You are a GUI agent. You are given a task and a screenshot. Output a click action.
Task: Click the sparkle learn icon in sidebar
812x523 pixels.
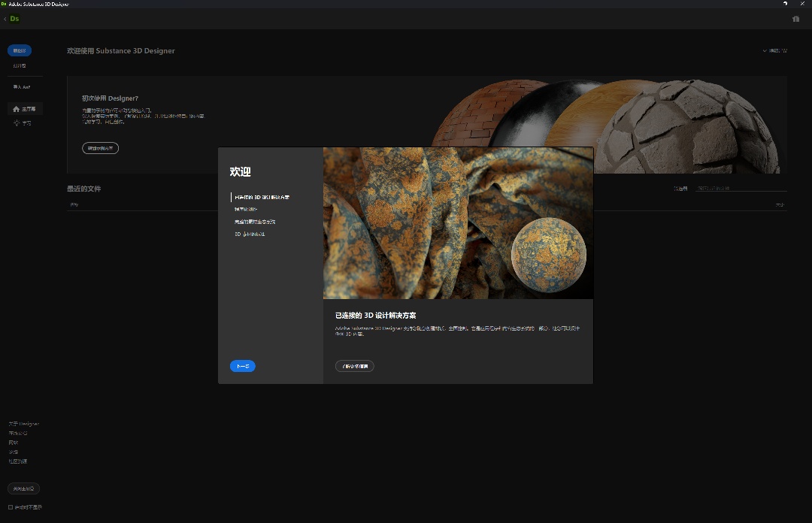point(17,122)
